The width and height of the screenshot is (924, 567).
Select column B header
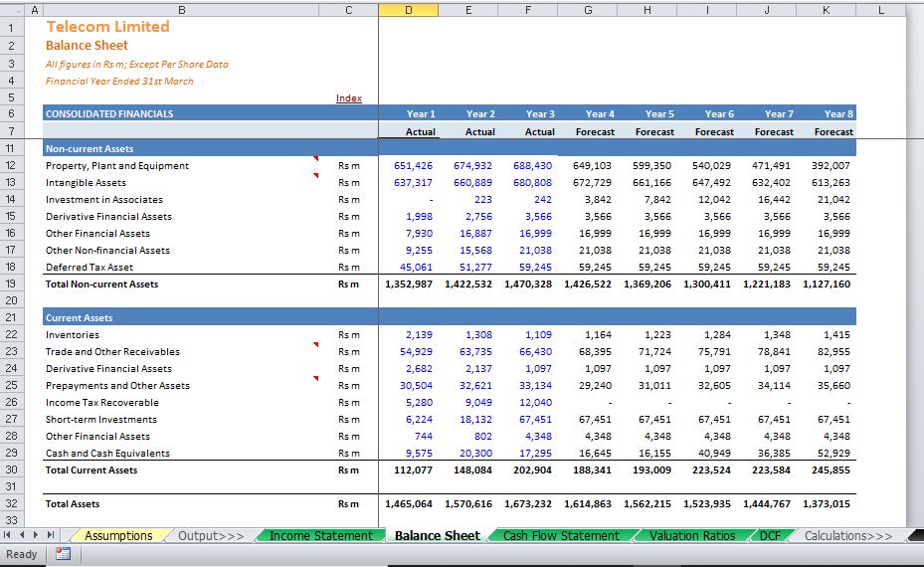pos(181,10)
